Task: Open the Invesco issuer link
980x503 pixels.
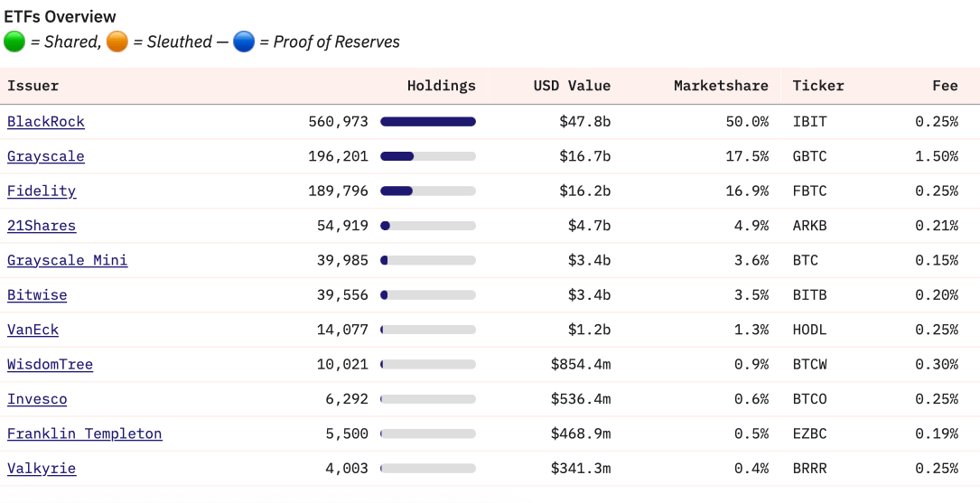Action: coord(37,398)
